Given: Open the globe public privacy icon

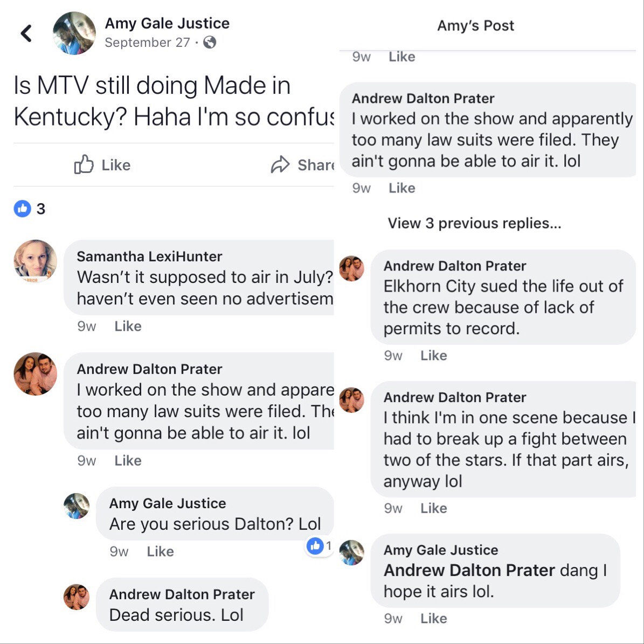Looking at the screenshot, I should 210,42.
